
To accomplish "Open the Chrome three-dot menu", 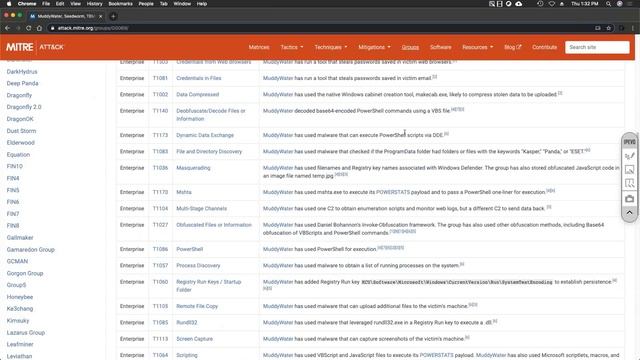I will coord(632,28).
